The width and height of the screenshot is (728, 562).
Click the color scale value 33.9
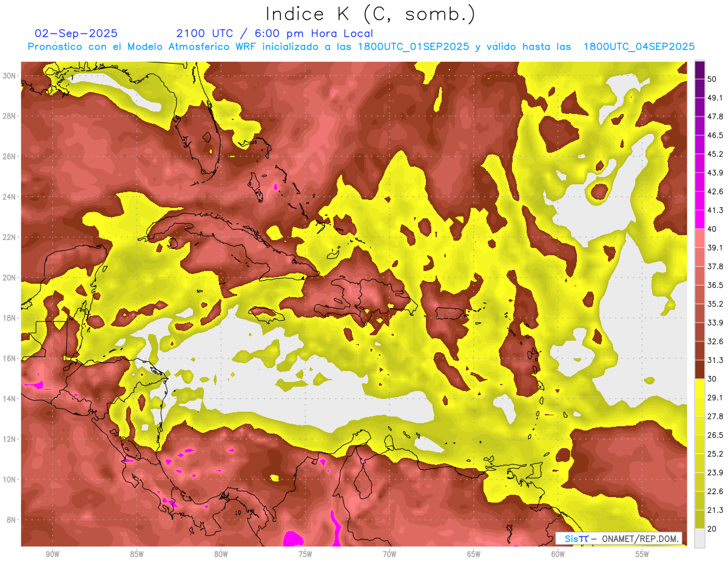click(715, 323)
